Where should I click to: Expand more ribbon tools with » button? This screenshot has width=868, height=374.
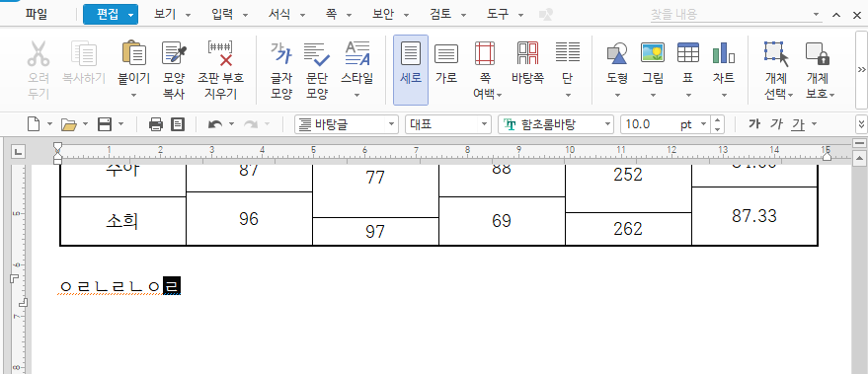click(x=861, y=70)
